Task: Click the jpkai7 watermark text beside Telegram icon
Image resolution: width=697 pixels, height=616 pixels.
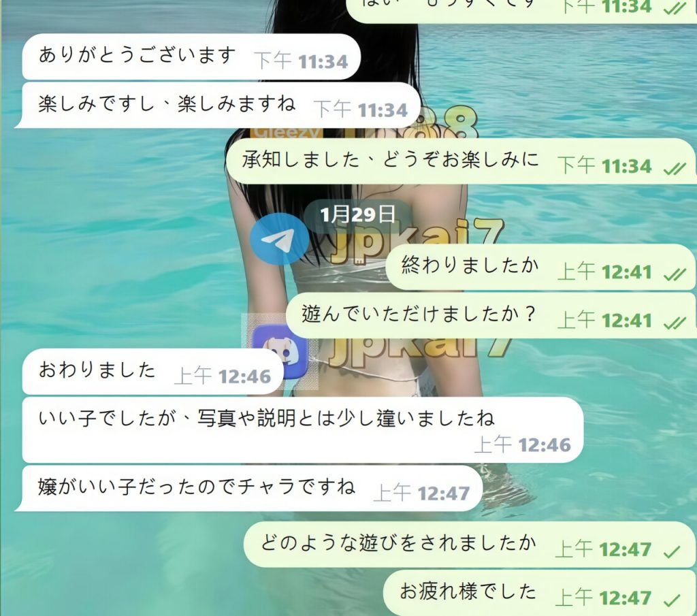Action: [417, 242]
